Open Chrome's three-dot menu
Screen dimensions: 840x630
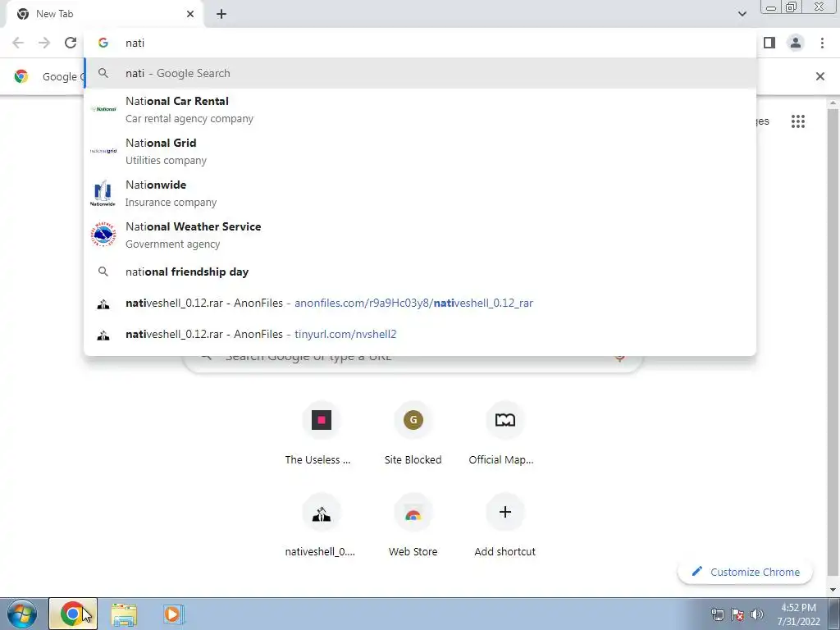point(822,43)
